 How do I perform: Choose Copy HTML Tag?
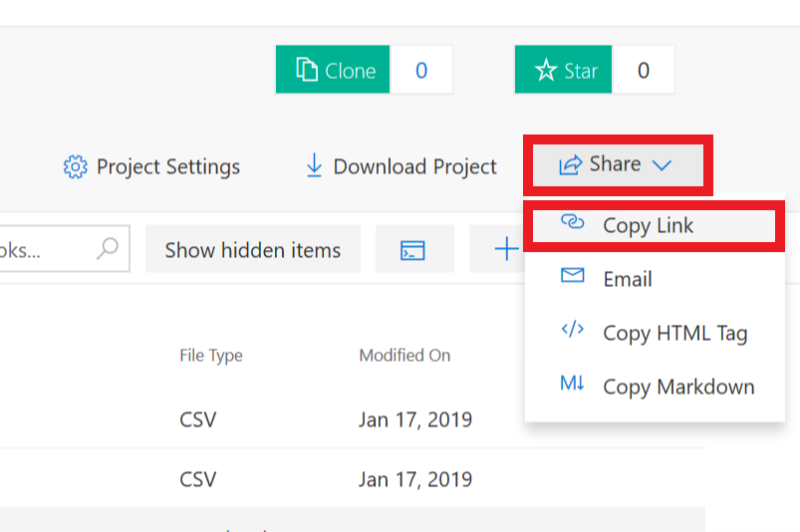(655, 333)
